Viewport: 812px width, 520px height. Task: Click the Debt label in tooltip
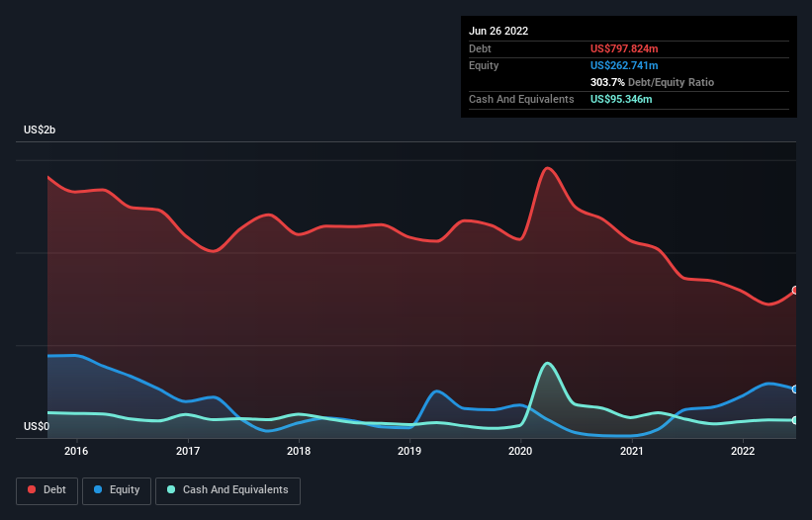[x=480, y=48]
